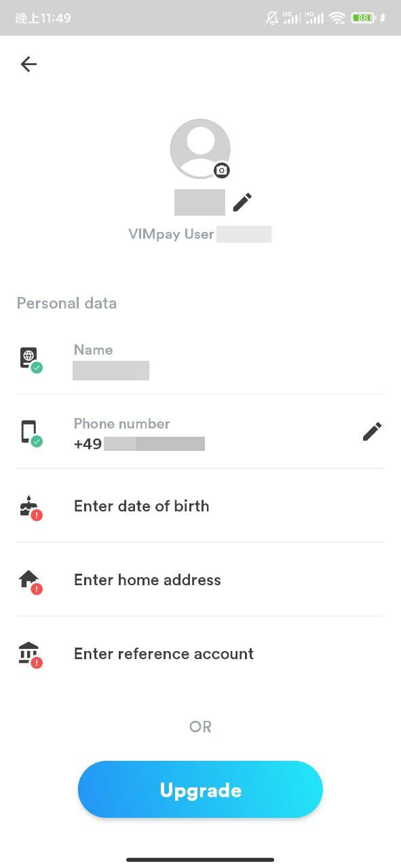The width and height of the screenshot is (401, 868).
Task: Tap the muted notification bell icon
Action: click(272, 18)
